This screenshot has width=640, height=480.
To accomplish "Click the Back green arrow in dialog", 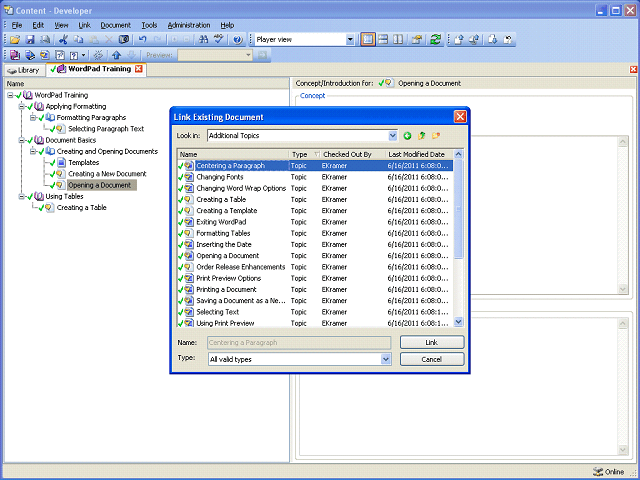I will tap(407, 136).
